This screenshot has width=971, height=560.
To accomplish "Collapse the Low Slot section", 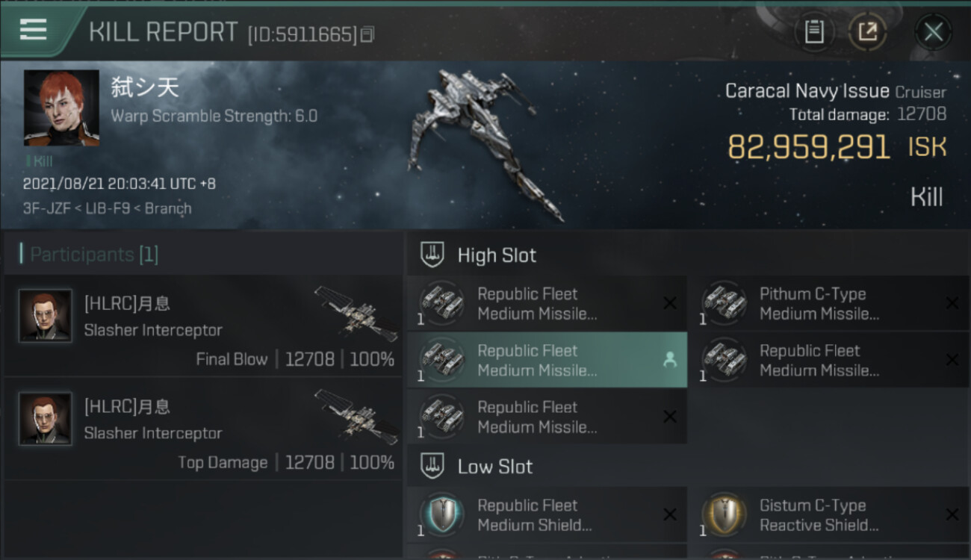I will point(494,467).
